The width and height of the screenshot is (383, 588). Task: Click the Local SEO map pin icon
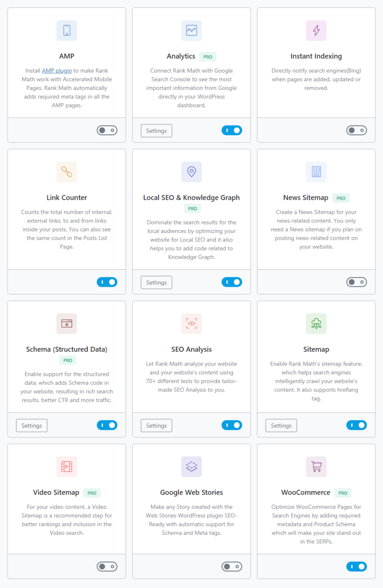click(191, 172)
